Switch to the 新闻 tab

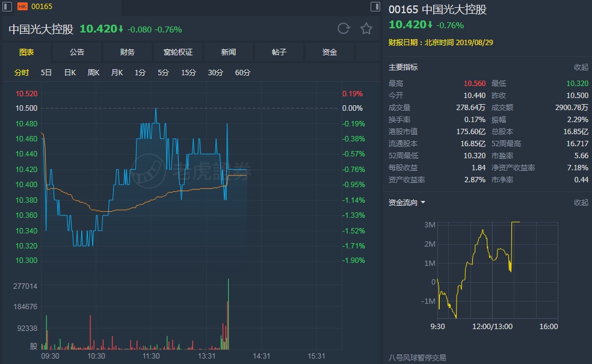229,52
